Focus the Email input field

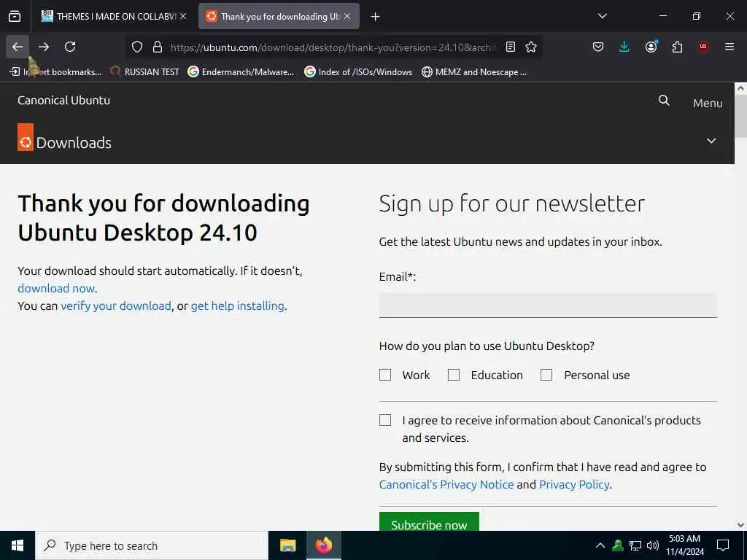[x=548, y=306]
